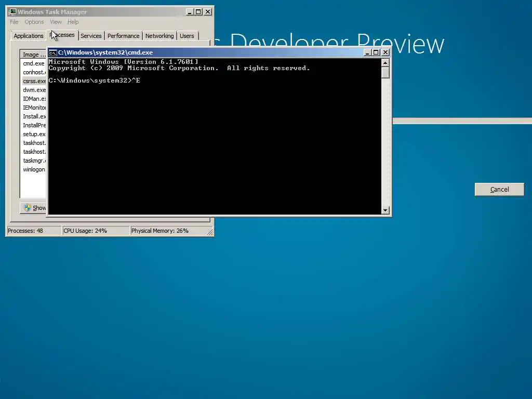Select the IEMonitor process row

point(34,108)
